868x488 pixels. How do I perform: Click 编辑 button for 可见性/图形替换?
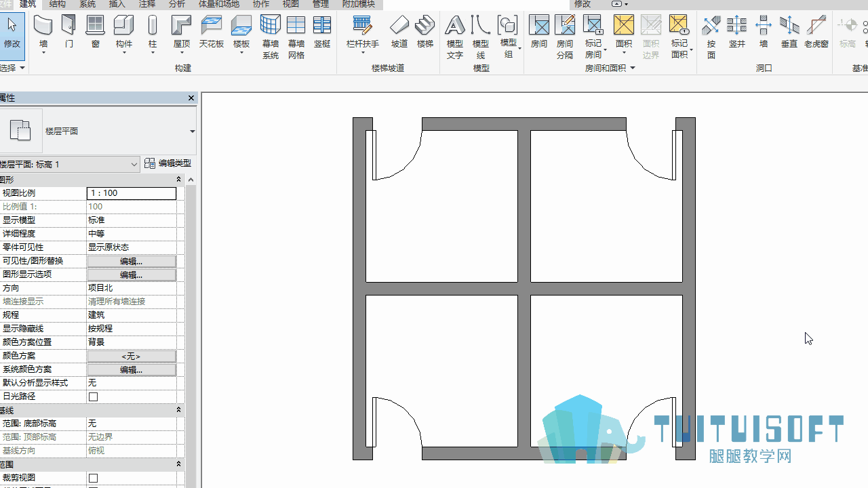pos(132,261)
